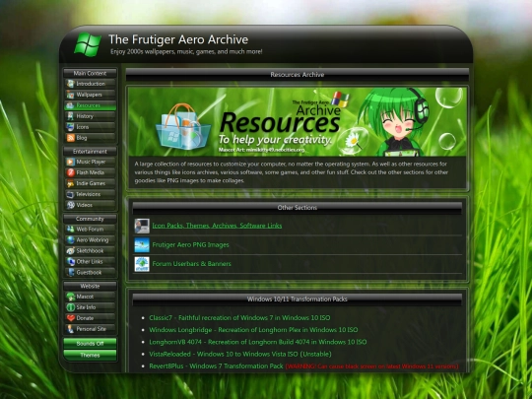Image resolution: width=532 pixels, height=399 pixels.
Task: Open the Flash Media page
Action: tap(90, 172)
